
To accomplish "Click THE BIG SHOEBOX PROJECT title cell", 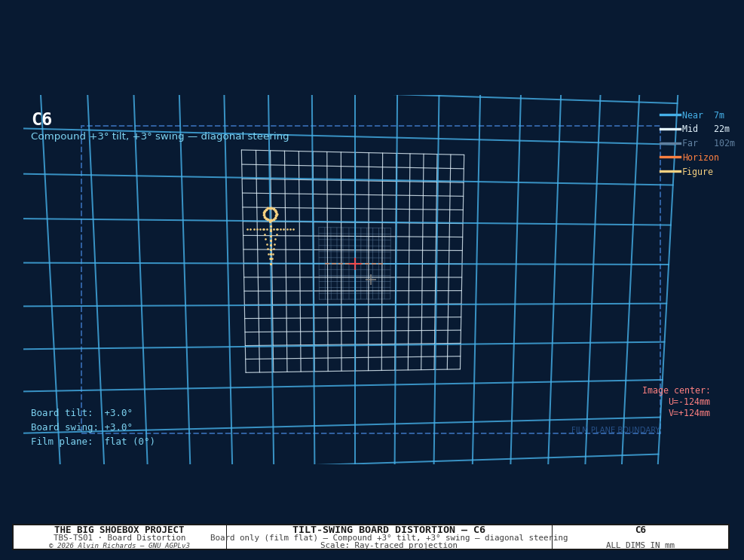I will click(120, 537).
